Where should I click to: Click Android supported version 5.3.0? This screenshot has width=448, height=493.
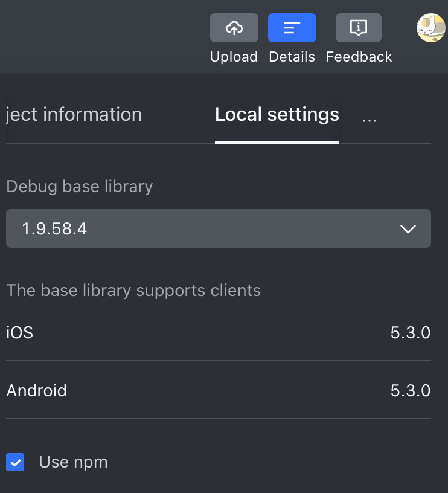pos(411,390)
